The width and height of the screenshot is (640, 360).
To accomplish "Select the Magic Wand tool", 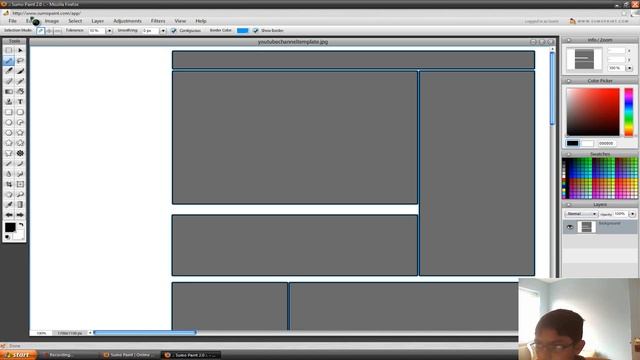I will click(9, 61).
